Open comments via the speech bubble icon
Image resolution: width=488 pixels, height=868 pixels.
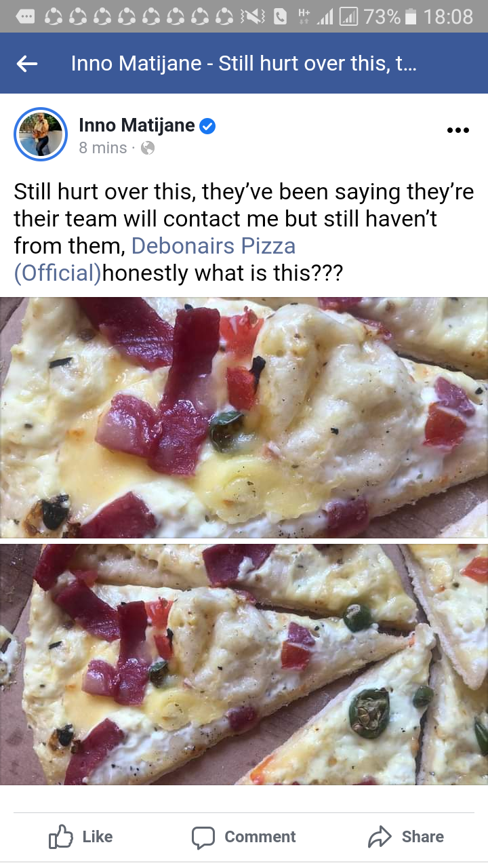[x=203, y=837]
